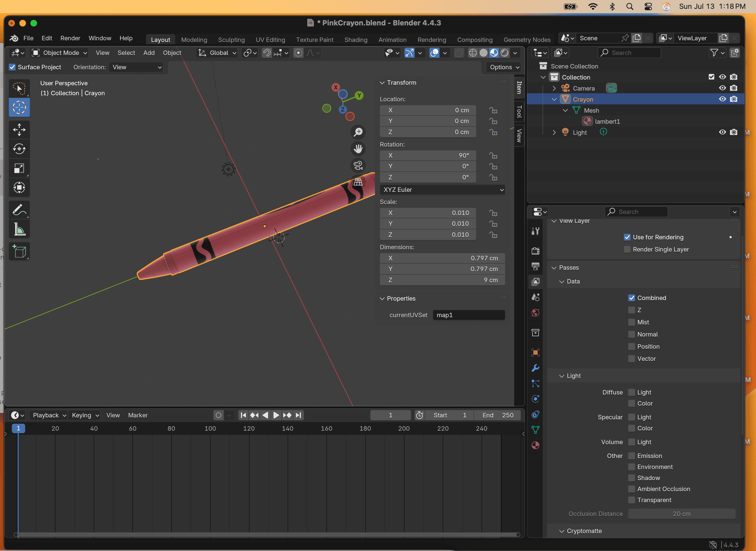The image size is (756, 551).
Task: Uncheck Surface Project option
Action: pyautogui.click(x=12, y=67)
